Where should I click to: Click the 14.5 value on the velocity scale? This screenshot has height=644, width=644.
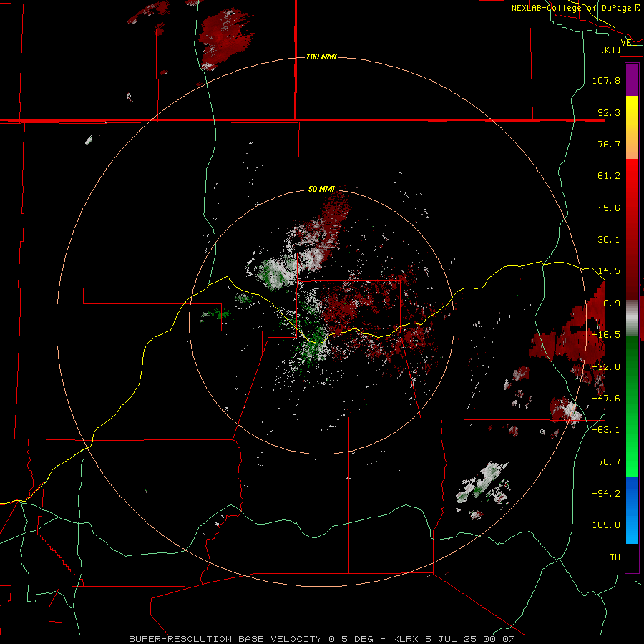[609, 271]
